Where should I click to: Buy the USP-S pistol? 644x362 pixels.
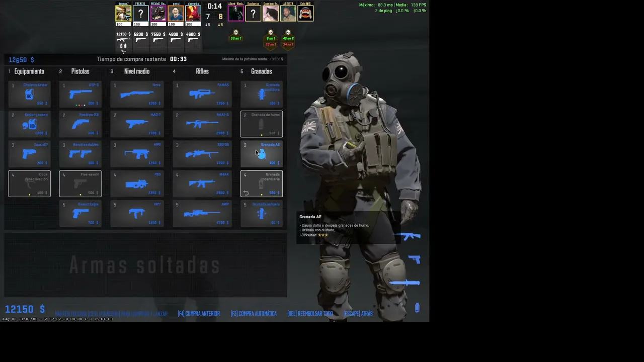(80, 94)
